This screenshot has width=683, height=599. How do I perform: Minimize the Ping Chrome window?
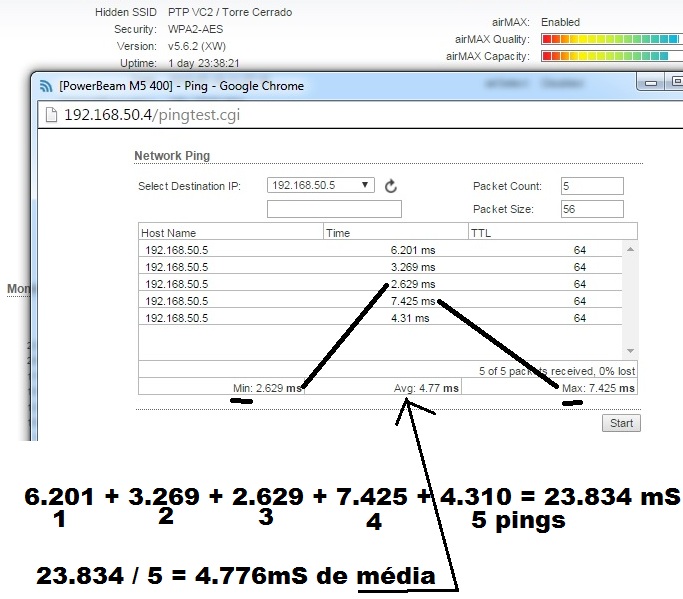pyautogui.click(x=651, y=82)
